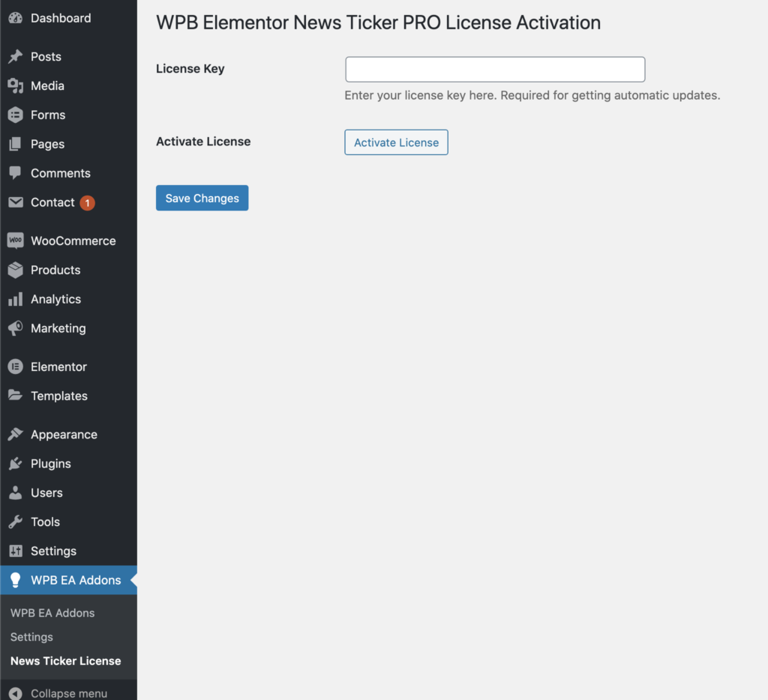Click the Activate License button
Viewport: 768px width, 700px height.
click(x=396, y=142)
